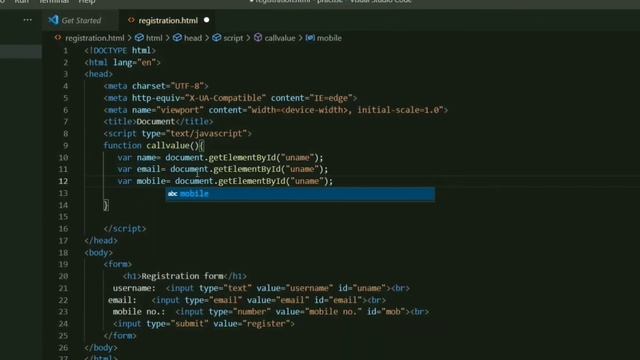Click the script symbol icon in breadcrumb
Image resolution: width=640 pixels, height=360 pixels.
(217, 38)
